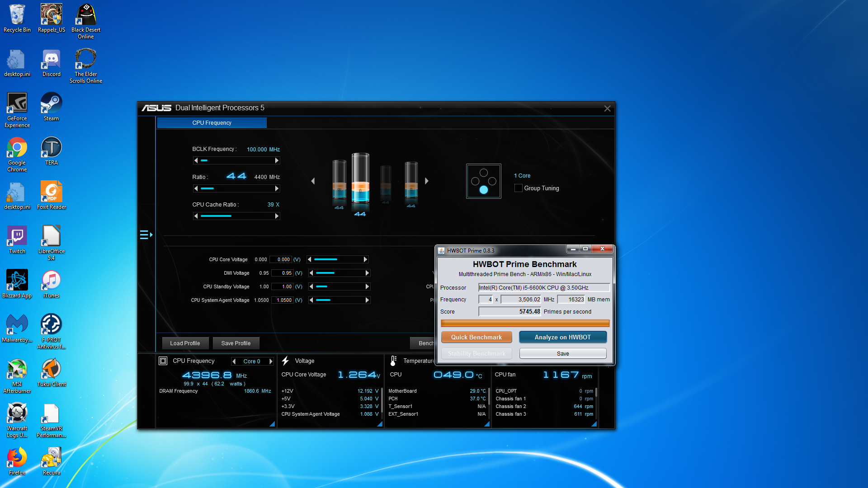Launch Steam desktop shortcut

coord(52,107)
